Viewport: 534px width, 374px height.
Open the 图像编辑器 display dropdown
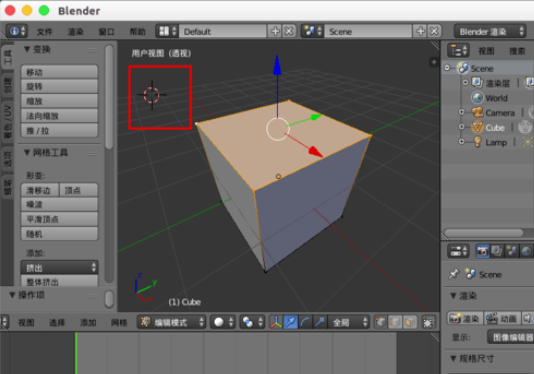click(511, 337)
